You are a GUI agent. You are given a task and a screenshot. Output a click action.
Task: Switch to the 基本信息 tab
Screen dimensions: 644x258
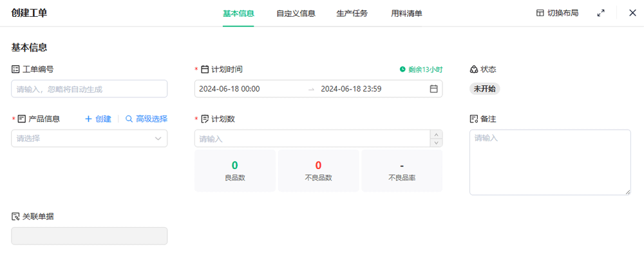[239, 13]
